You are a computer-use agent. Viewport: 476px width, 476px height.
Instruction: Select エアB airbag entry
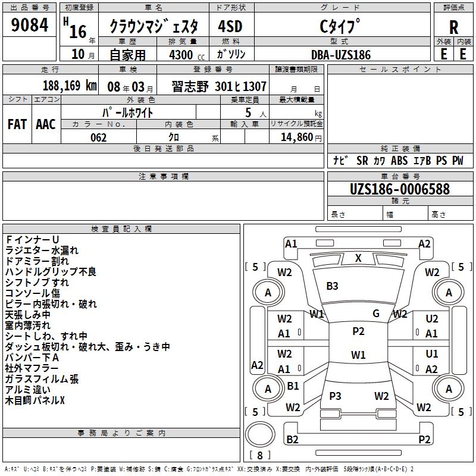click(422, 161)
